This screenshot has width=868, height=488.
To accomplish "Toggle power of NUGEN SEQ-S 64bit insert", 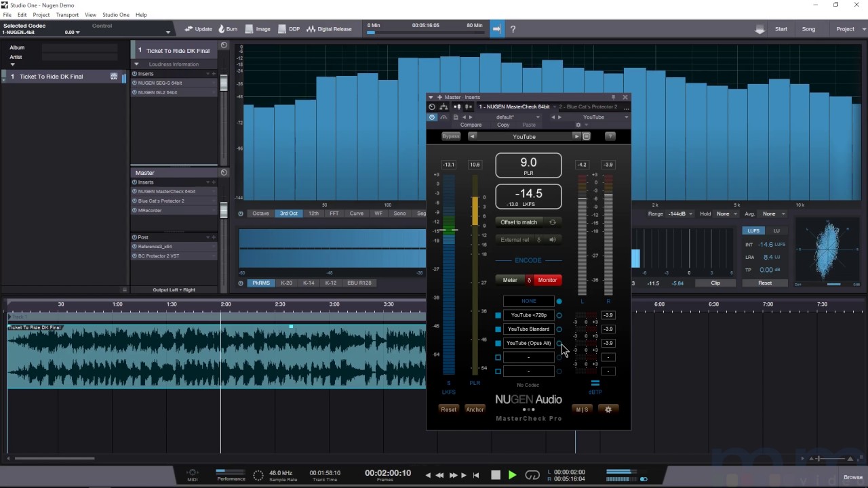I will pos(134,83).
